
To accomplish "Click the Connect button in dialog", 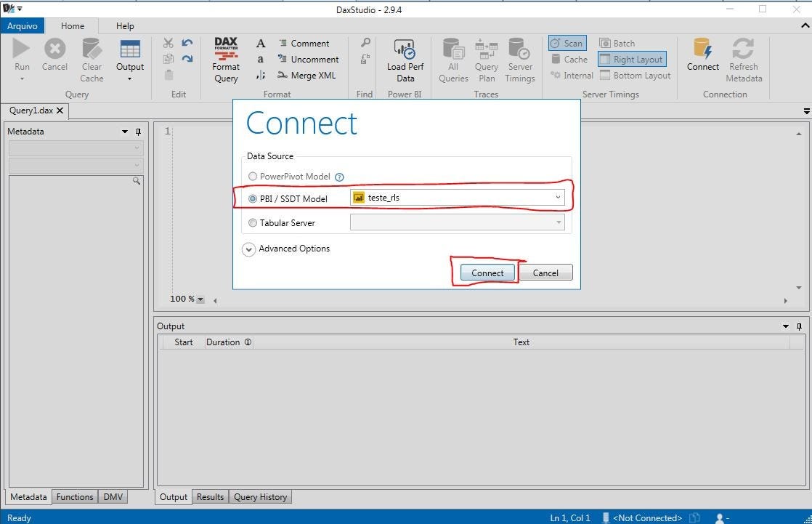I will tap(487, 273).
